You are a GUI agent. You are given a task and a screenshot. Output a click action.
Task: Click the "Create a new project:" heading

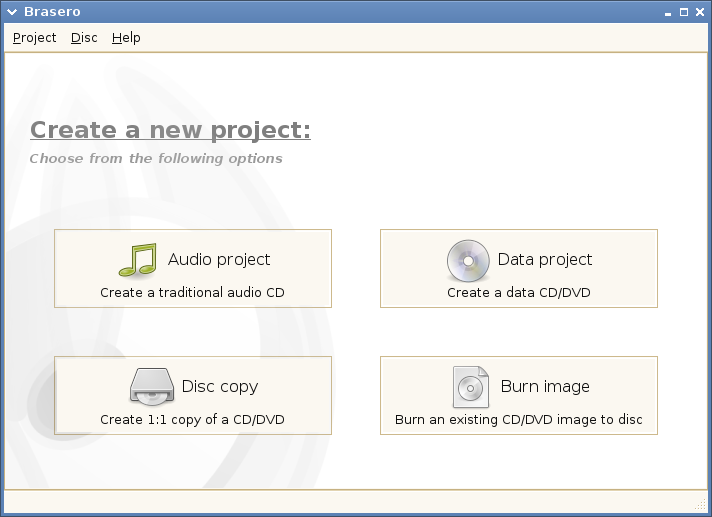point(170,130)
